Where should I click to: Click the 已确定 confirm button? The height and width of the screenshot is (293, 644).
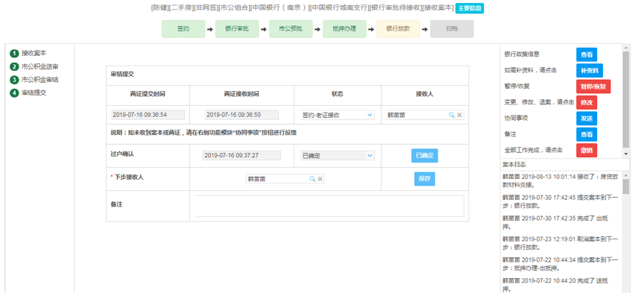(425, 156)
